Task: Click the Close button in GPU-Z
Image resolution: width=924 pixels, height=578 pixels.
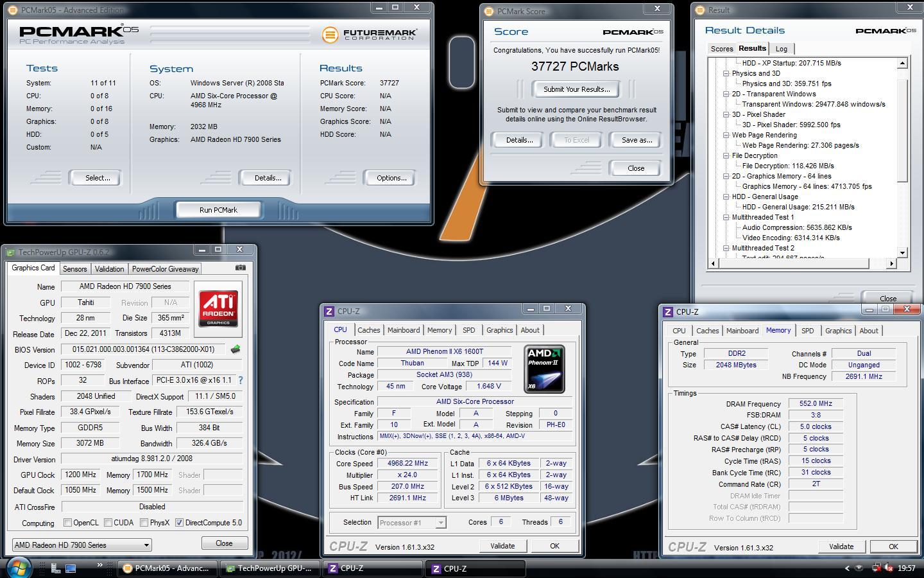Action: tap(224, 543)
